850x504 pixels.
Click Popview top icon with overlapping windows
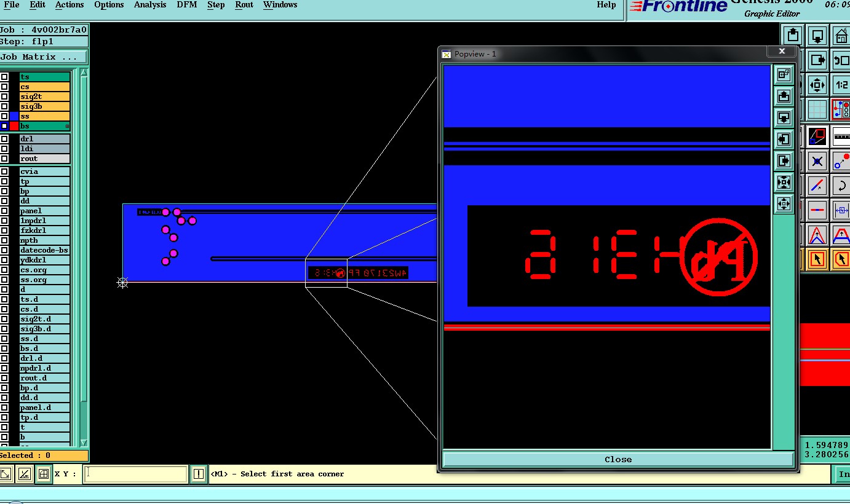(784, 74)
